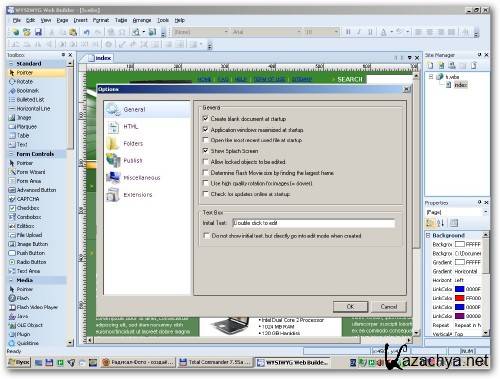Select the Table tool in Toolbox
Image resolution: width=500 pixels, height=379 pixels.
23,136
